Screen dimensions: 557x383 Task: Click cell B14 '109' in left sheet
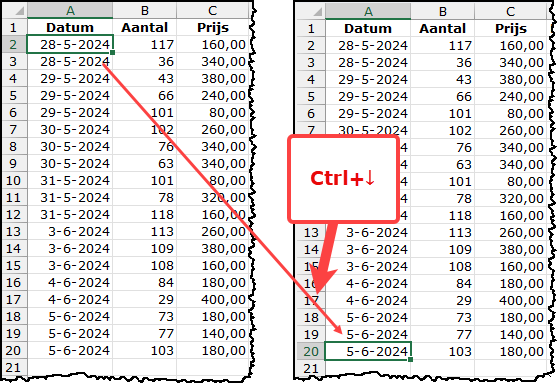tap(145, 248)
